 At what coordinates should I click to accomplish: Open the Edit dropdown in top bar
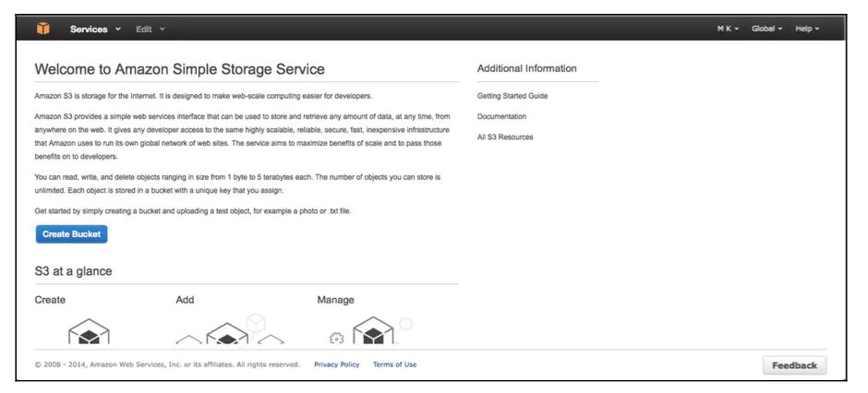pos(151,30)
